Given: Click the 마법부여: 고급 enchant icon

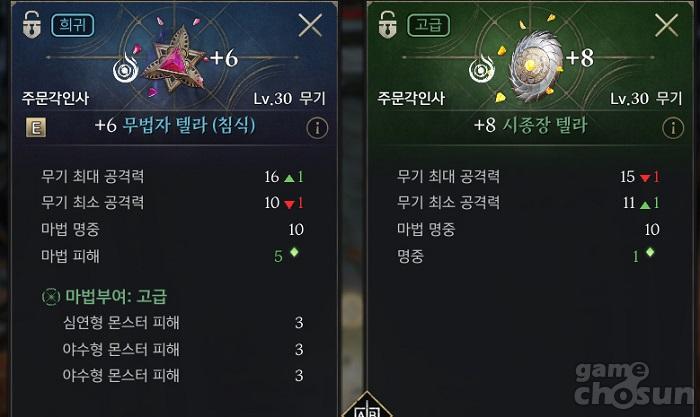Looking at the screenshot, I should [x=51, y=296].
